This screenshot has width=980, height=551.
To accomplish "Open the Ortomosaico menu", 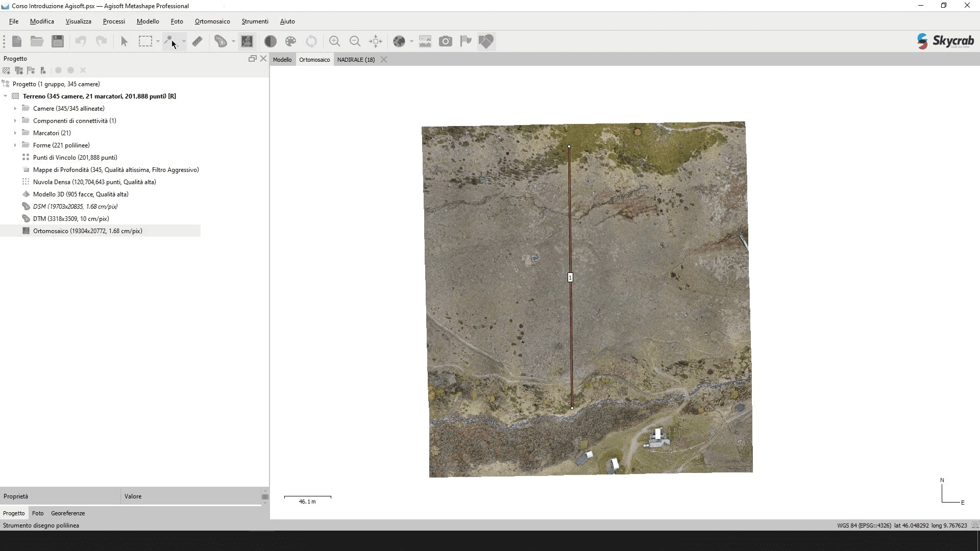I will tap(212, 21).
